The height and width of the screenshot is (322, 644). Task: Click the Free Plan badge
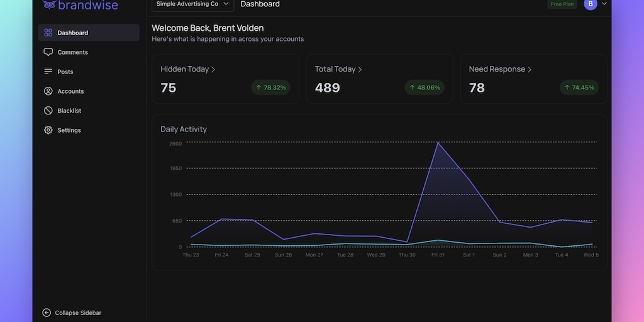click(x=562, y=4)
